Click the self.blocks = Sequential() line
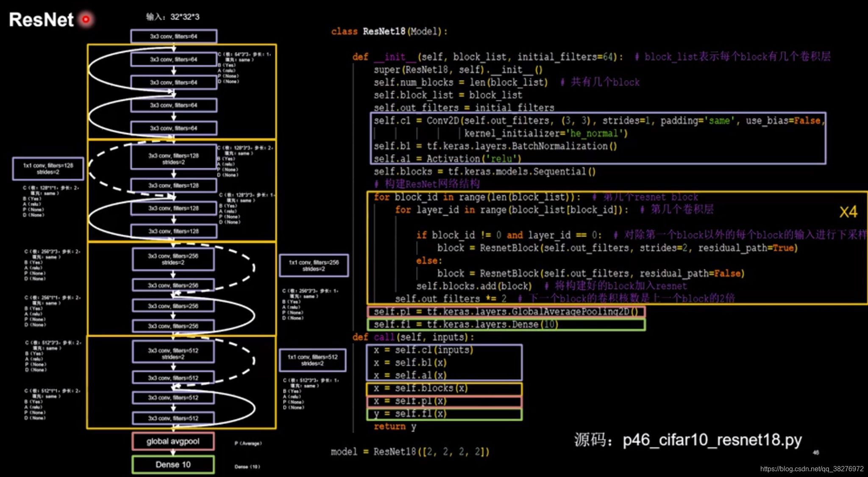The image size is (868, 477). (x=484, y=171)
